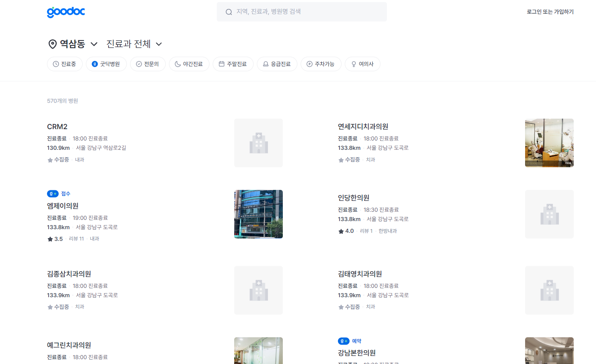The image size is (596, 364).
Task: Toggle the 주차가능 filter chip
Action: pos(321,64)
